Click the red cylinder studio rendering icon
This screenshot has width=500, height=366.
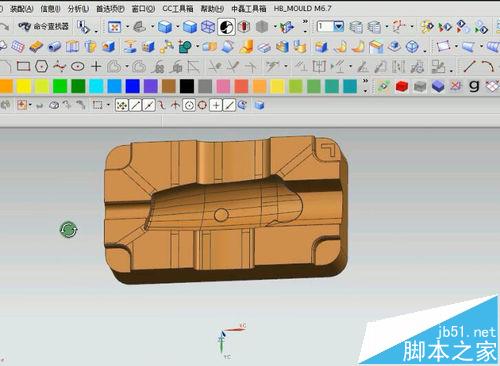[x=244, y=27]
